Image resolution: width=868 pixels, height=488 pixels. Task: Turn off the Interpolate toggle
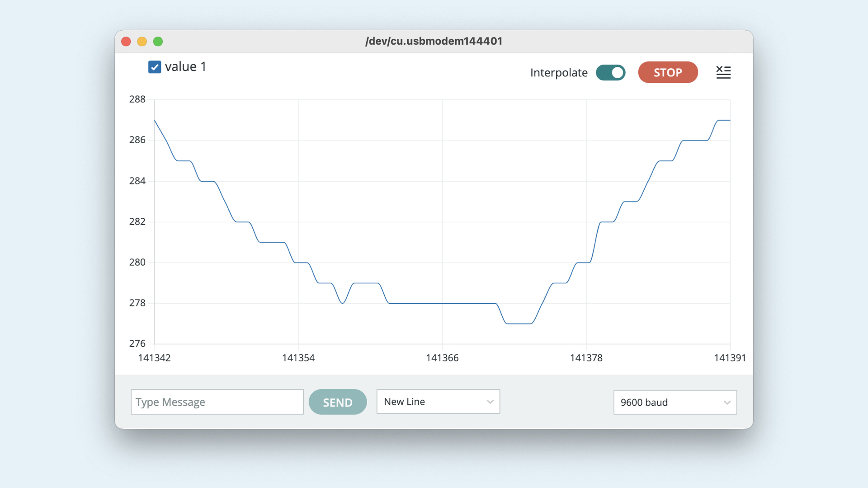click(610, 73)
